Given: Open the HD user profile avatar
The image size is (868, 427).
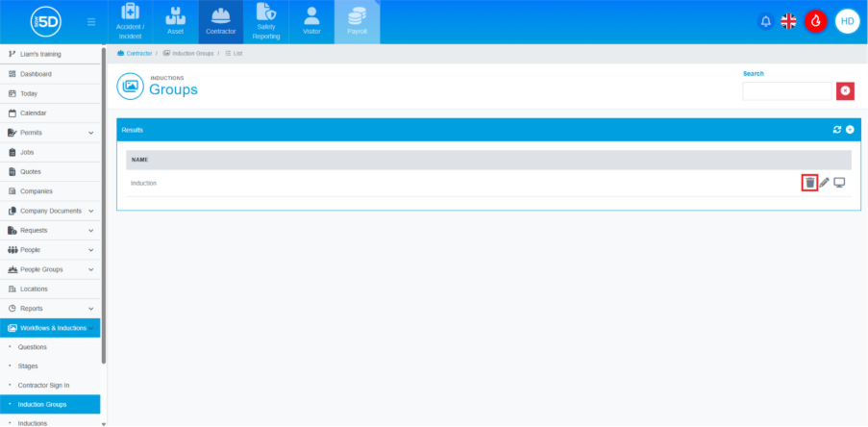Looking at the screenshot, I should pyautogui.click(x=847, y=21).
